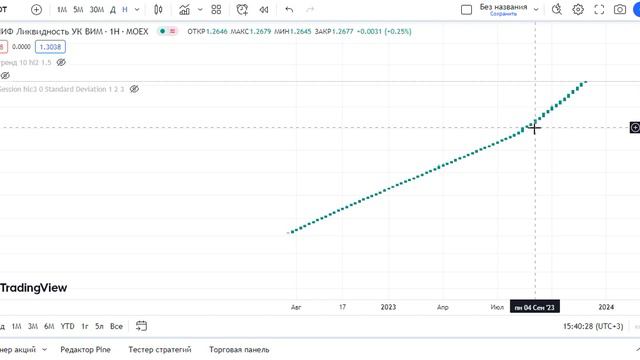The height and width of the screenshot is (360, 640).
Task: Select the 1M timeframe in top toolbar
Action: (62, 9)
